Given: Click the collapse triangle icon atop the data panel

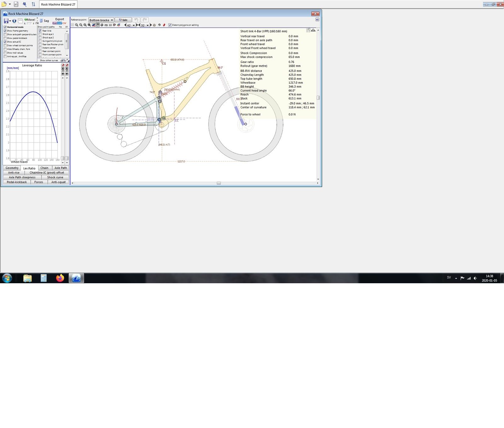Looking at the screenshot, I should [x=313, y=30].
